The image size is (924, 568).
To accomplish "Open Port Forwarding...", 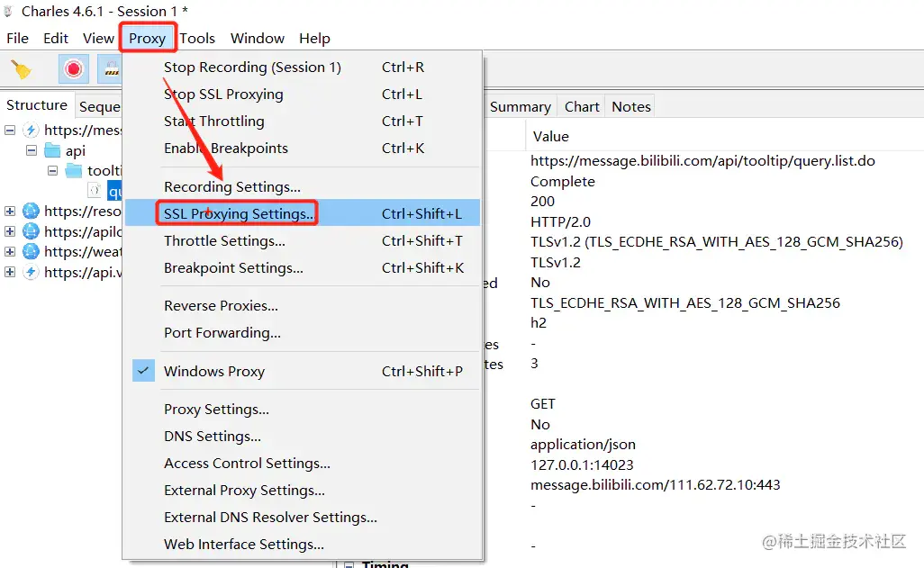I will [x=303, y=332].
